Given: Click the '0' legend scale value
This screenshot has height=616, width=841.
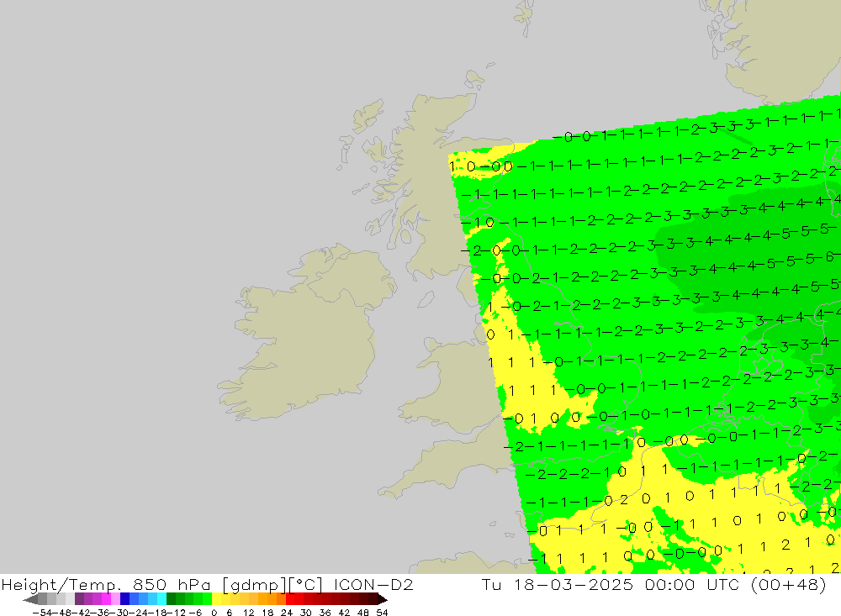Looking at the screenshot, I should [x=214, y=613].
